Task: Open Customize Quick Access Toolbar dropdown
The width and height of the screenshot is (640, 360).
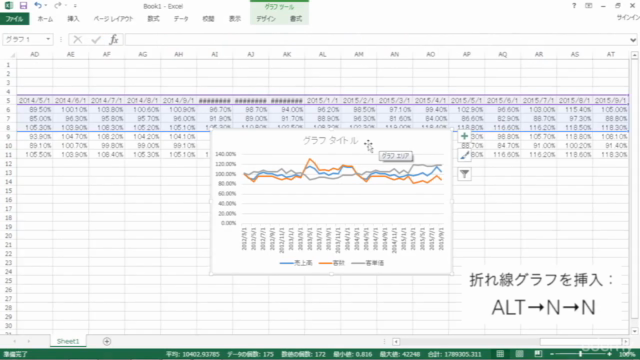Action: point(75,6)
